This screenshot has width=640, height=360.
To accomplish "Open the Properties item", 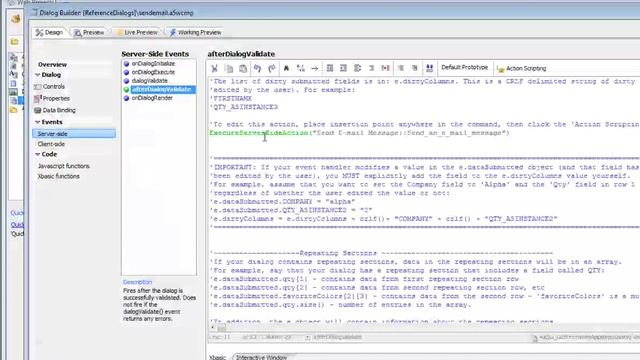I will pos(56,98).
